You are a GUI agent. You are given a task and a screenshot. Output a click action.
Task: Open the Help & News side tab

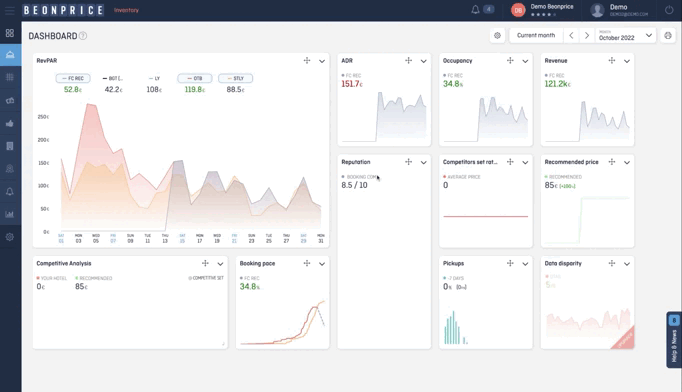(674, 340)
